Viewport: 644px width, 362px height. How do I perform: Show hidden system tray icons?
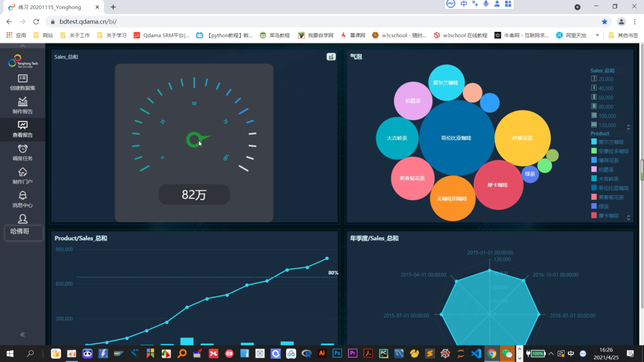pyautogui.click(x=551, y=353)
